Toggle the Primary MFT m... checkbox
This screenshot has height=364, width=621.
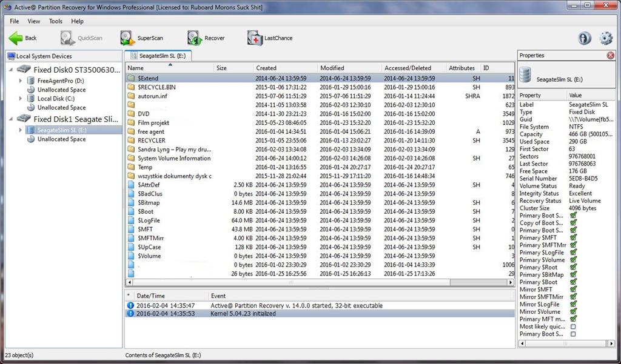click(x=573, y=319)
